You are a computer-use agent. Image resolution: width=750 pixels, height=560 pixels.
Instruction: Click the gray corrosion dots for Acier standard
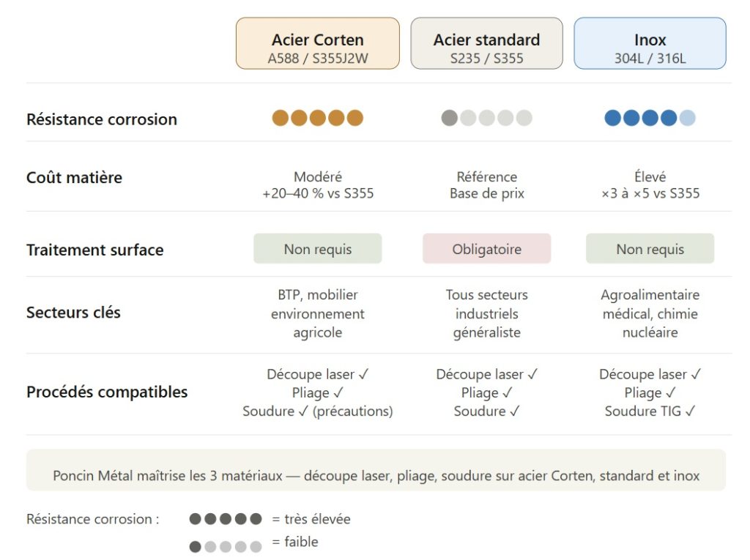pyautogui.click(x=486, y=118)
